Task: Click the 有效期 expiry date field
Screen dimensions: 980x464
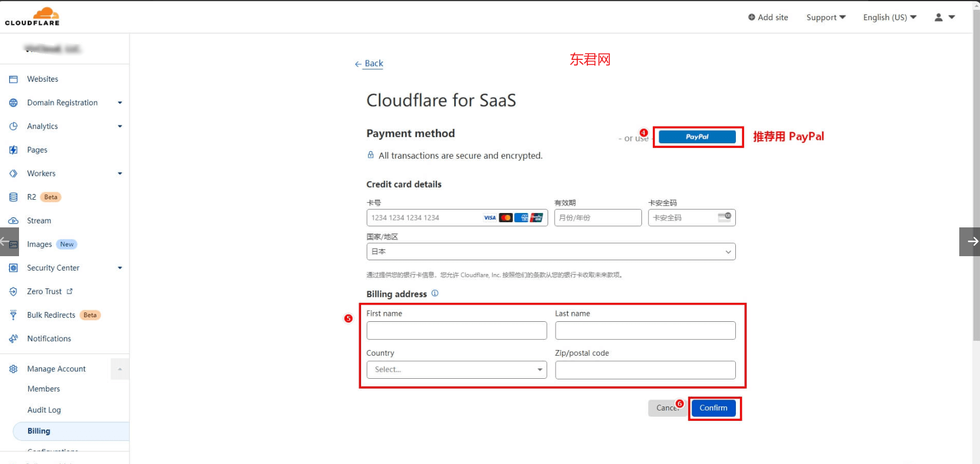Action: [x=598, y=218]
